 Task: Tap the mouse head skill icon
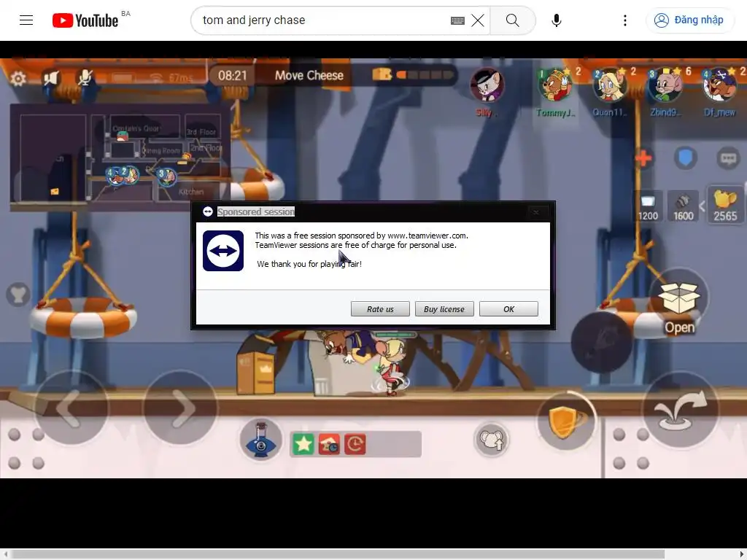click(x=491, y=439)
